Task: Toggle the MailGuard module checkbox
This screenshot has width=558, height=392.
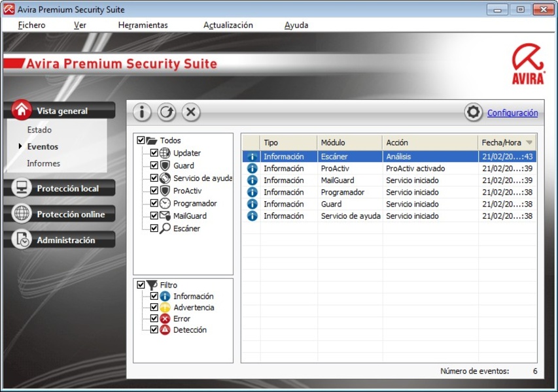Action: pos(154,216)
